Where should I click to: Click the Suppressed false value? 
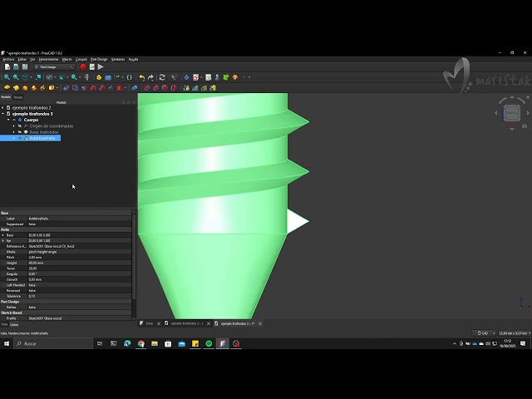tap(32, 224)
